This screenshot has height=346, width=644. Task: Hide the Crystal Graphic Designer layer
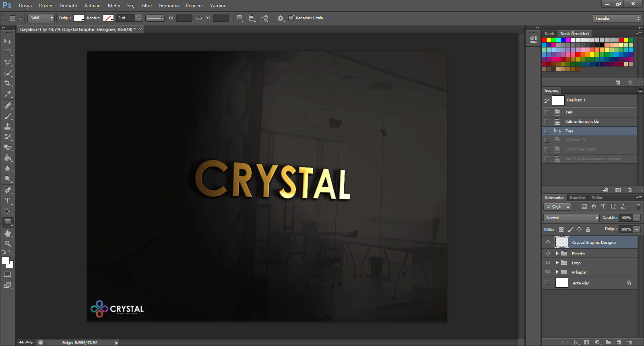tap(547, 242)
